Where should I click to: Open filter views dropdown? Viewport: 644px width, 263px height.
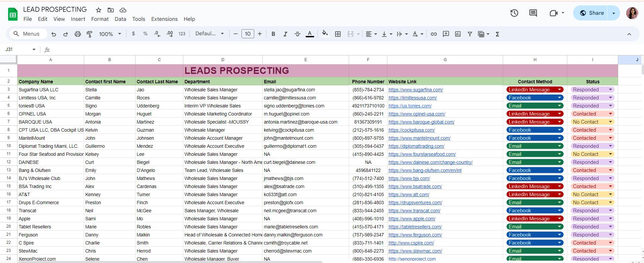tap(484, 34)
